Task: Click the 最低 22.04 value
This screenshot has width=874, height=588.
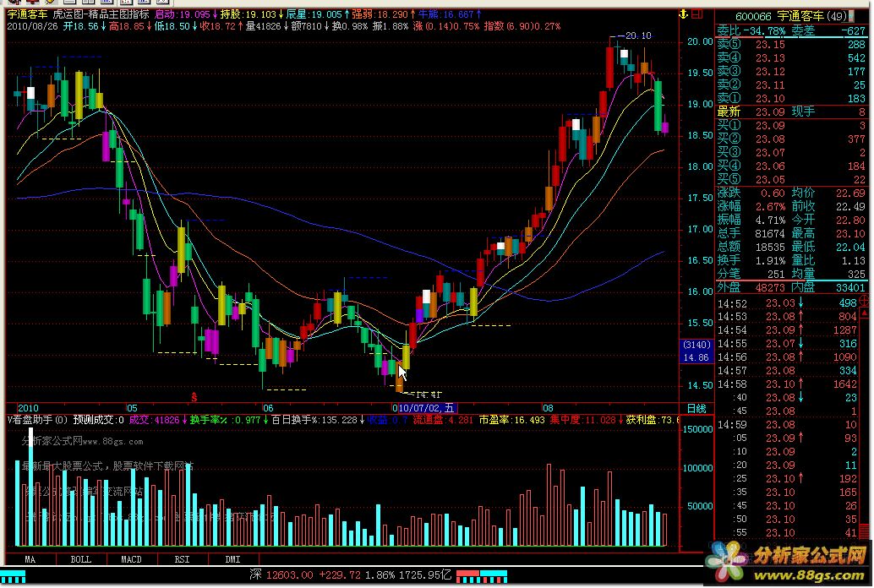Action: pyautogui.click(x=829, y=247)
